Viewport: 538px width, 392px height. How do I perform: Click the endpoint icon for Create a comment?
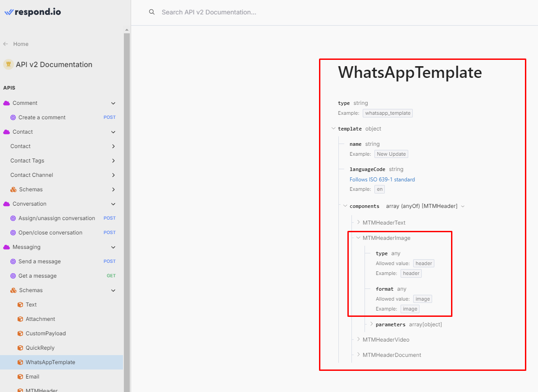pyautogui.click(x=13, y=117)
